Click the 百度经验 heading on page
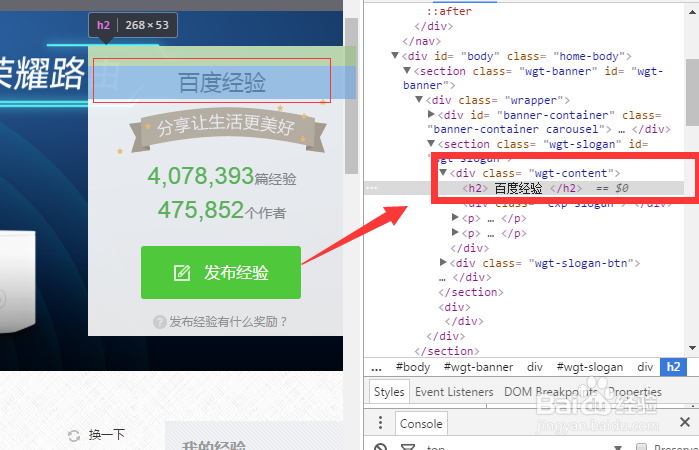This screenshot has height=450, width=699. coord(222,83)
